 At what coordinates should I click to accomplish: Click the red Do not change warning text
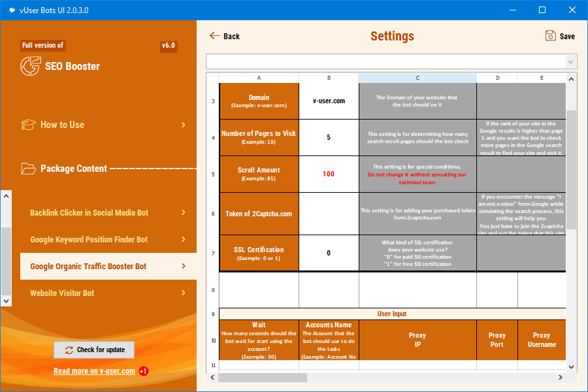417,178
